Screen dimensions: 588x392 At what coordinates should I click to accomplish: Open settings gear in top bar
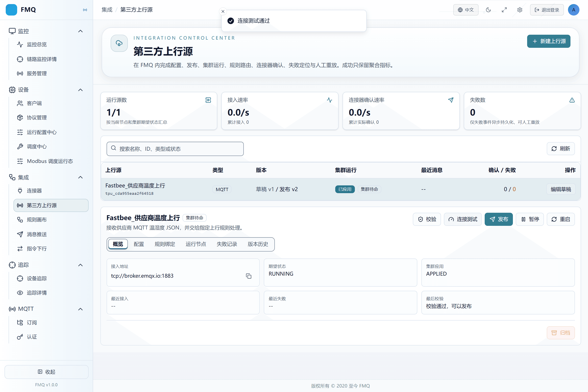click(520, 10)
